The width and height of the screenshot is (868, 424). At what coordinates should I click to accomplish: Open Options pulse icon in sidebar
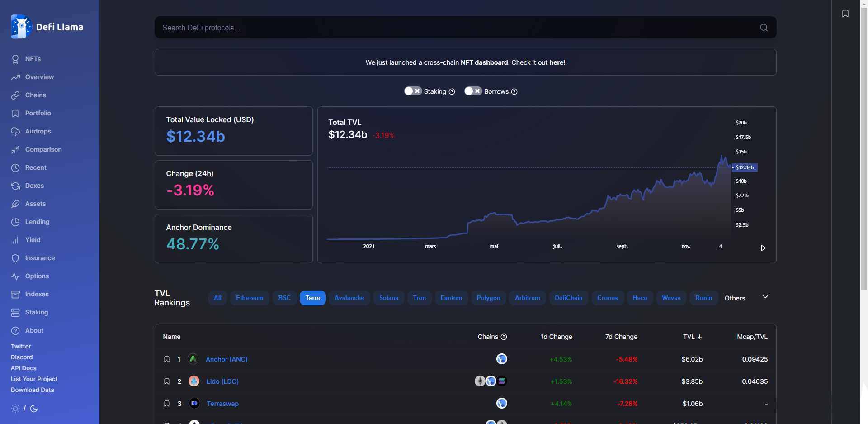click(15, 276)
